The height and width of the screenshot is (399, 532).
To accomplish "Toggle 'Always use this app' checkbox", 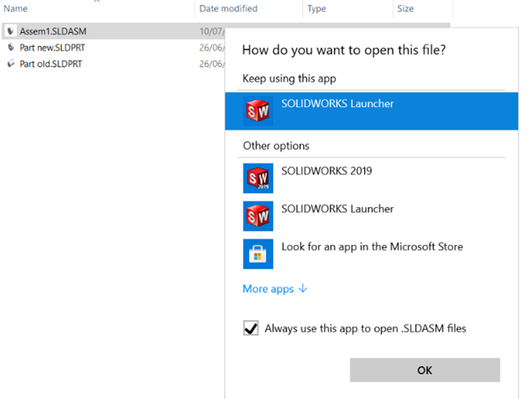I will [251, 329].
